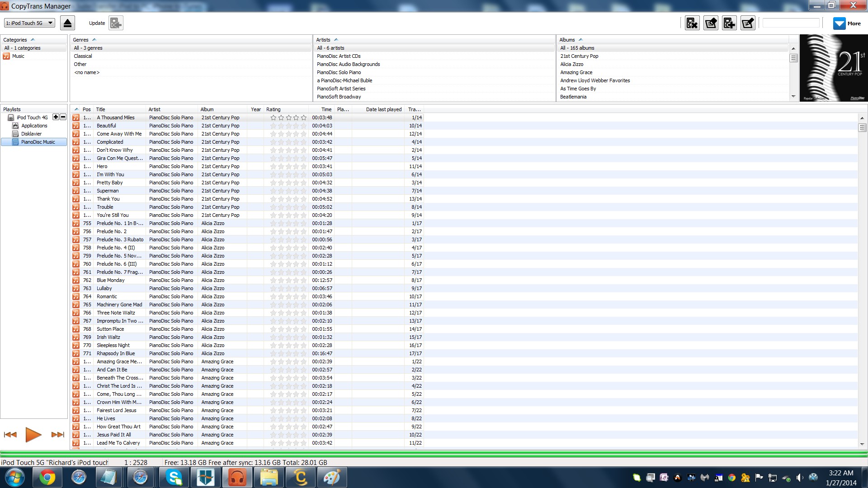Collapse the Categories panel header
The width and height of the screenshot is (868, 488).
click(33, 40)
